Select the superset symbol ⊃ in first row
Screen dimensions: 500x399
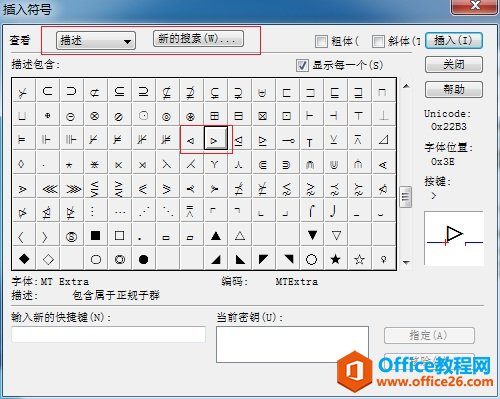72,91
